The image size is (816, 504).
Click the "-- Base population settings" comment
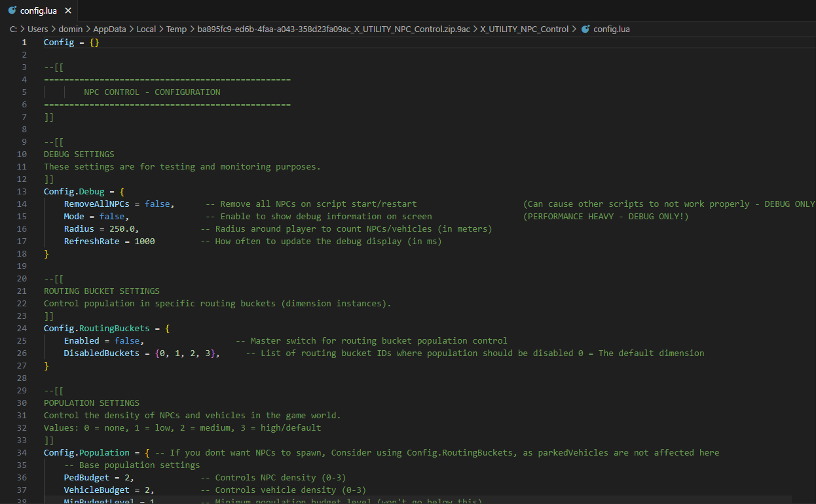click(132, 465)
